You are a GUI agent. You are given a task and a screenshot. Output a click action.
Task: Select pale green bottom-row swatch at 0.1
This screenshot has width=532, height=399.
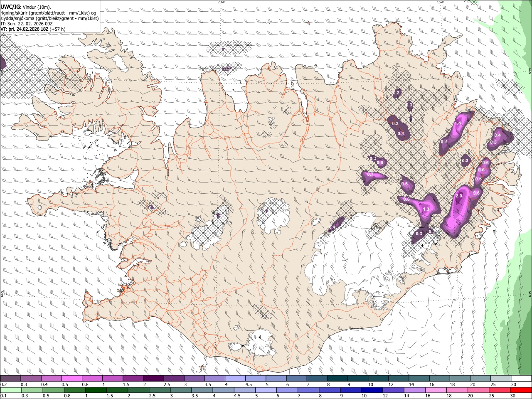[10, 390]
